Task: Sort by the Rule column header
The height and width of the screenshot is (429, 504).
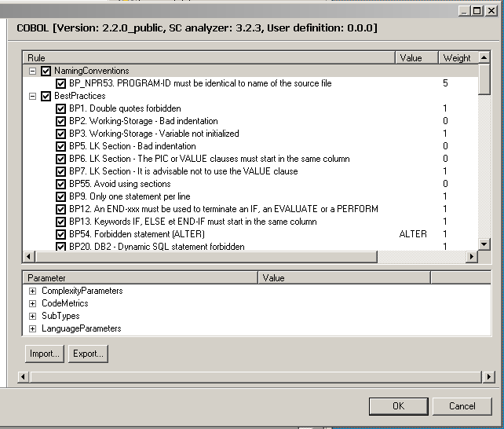Action: [209, 58]
